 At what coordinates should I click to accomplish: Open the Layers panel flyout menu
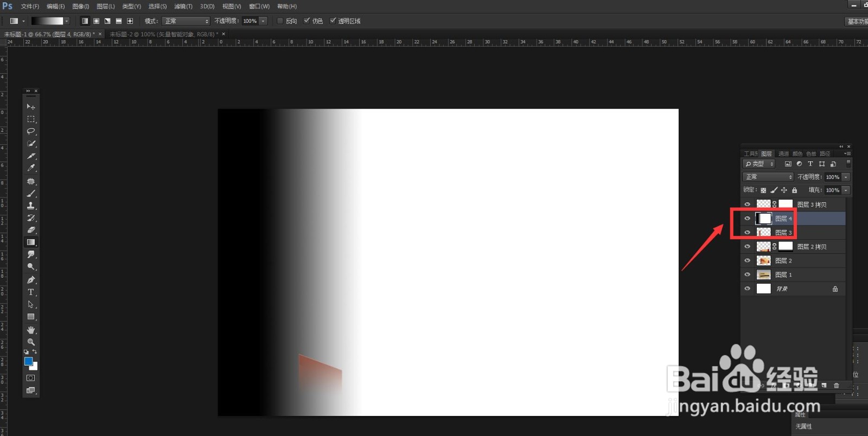(x=847, y=153)
